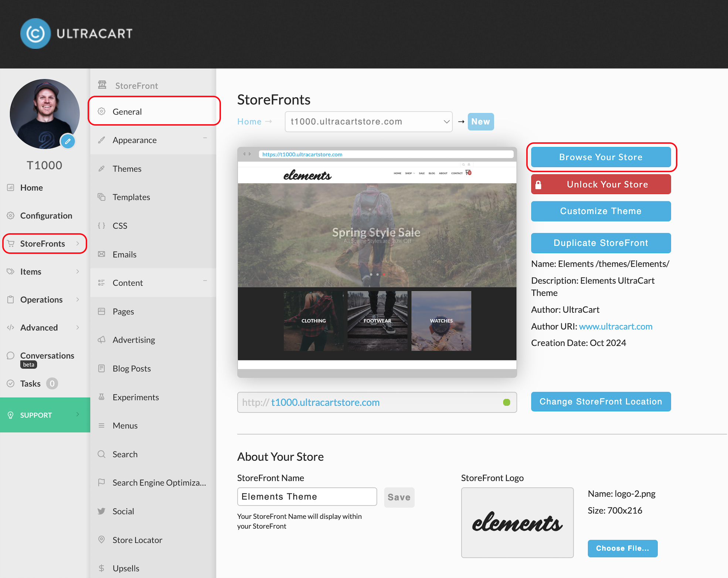Click the gear icon beside General
The height and width of the screenshot is (578, 728).
pos(102,111)
